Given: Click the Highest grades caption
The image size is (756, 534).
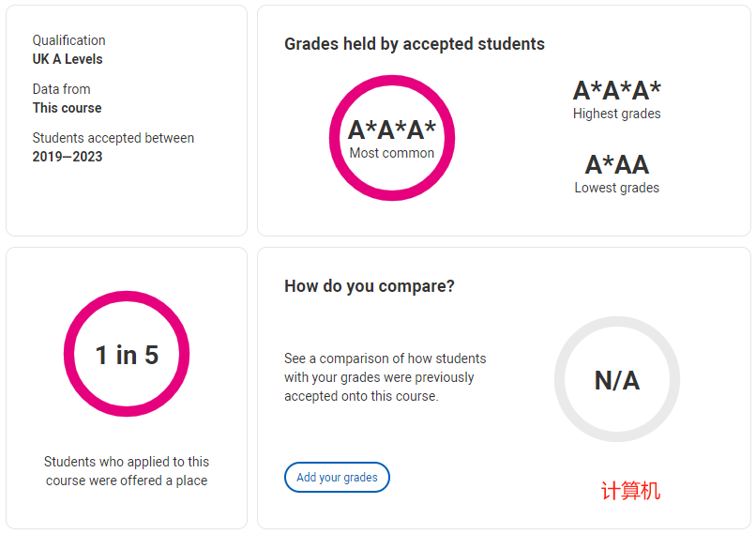Looking at the screenshot, I should tap(616, 114).
